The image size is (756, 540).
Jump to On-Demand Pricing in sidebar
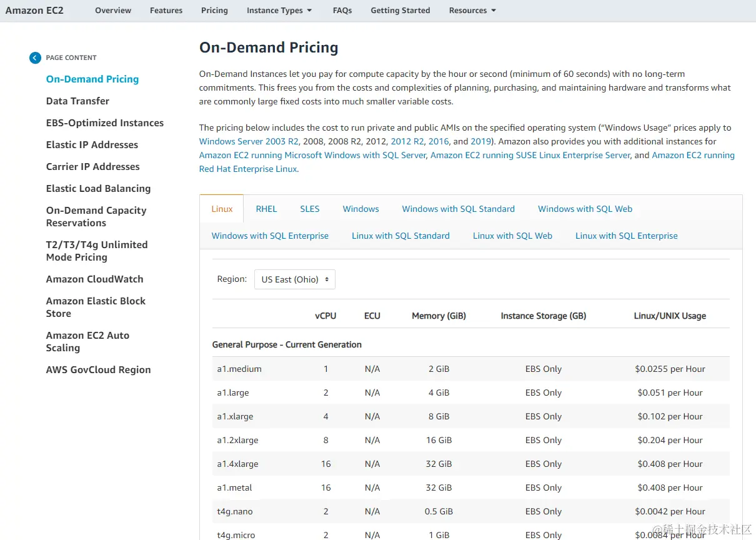[92, 79]
